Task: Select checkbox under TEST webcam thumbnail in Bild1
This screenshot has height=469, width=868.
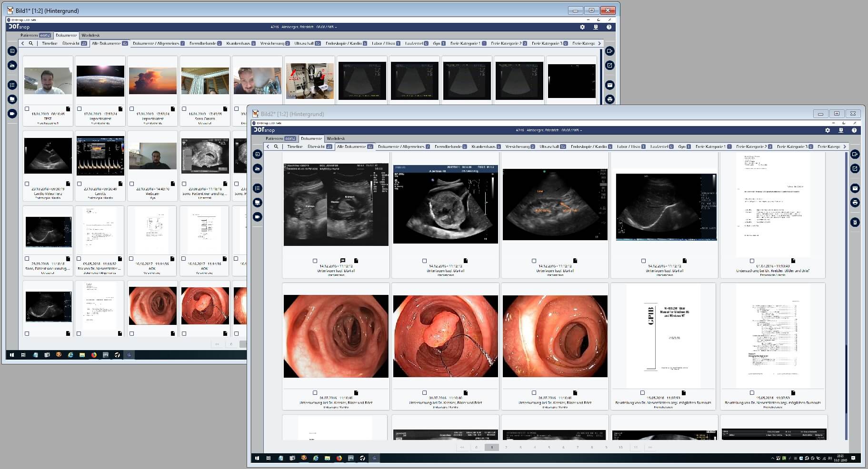Action: pos(27,109)
